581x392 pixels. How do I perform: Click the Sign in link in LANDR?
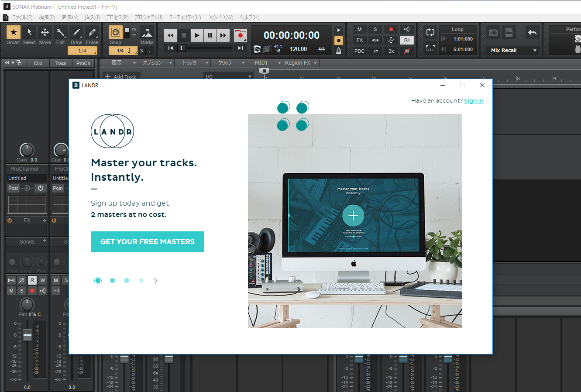(474, 101)
